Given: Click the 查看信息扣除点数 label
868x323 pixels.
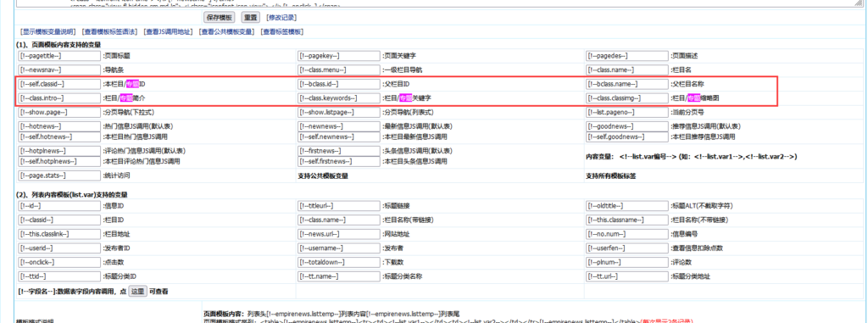Looking at the screenshot, I should click(698, 248).
